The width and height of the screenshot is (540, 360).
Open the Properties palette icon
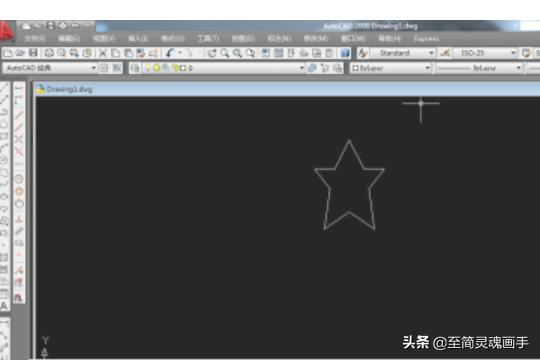(266, 53)
